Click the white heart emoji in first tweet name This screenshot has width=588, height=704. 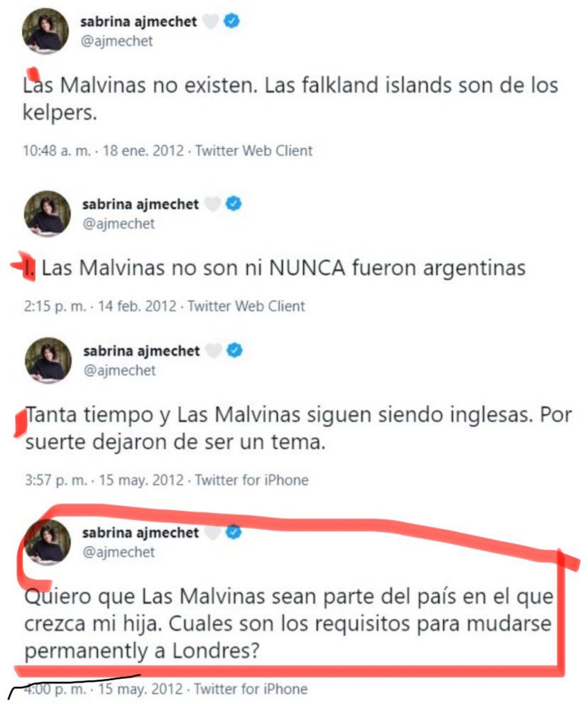pyautogui.click(x=211, y=21)
